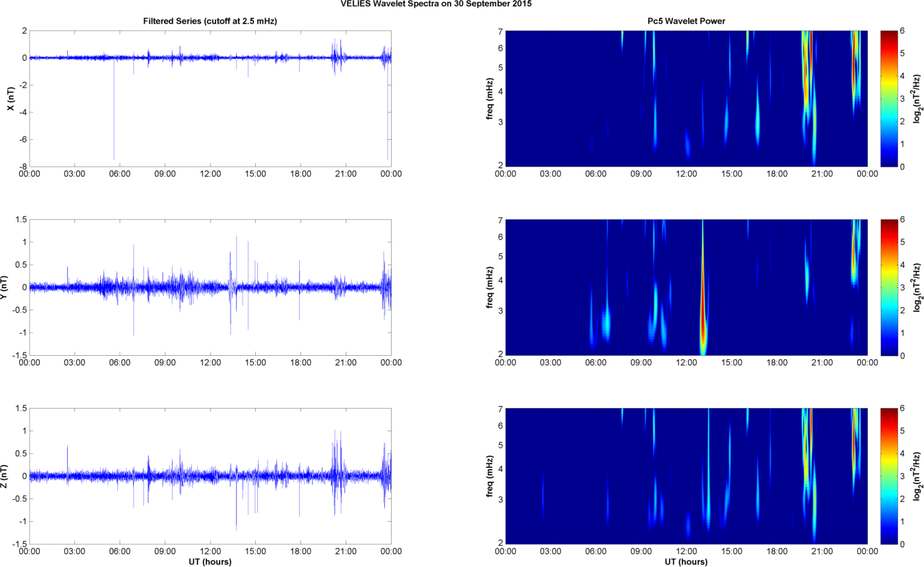Viewport: 924px width, 567px height.
Task: Click the log2(nT²/Hz) label of the bottom colorbar
Action: pos(918,476)
